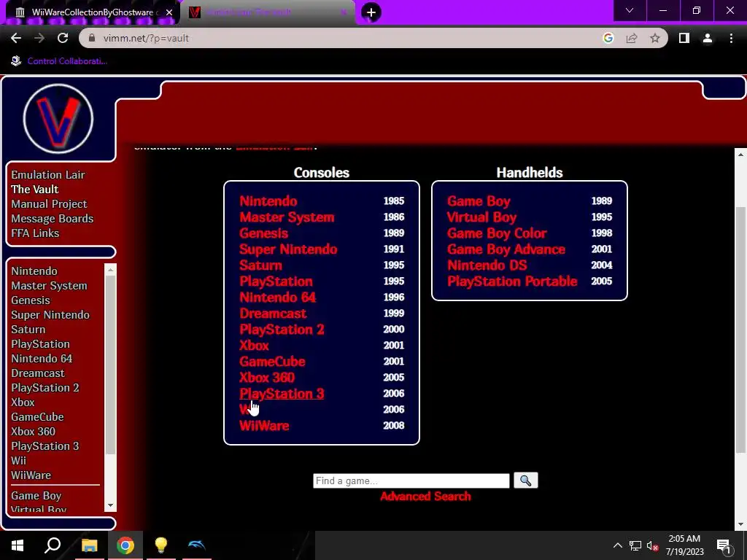The height and width of the screenshot is (560, 747).
Task: Click the Chrome taskbar icon
Action: pos(125,545)
